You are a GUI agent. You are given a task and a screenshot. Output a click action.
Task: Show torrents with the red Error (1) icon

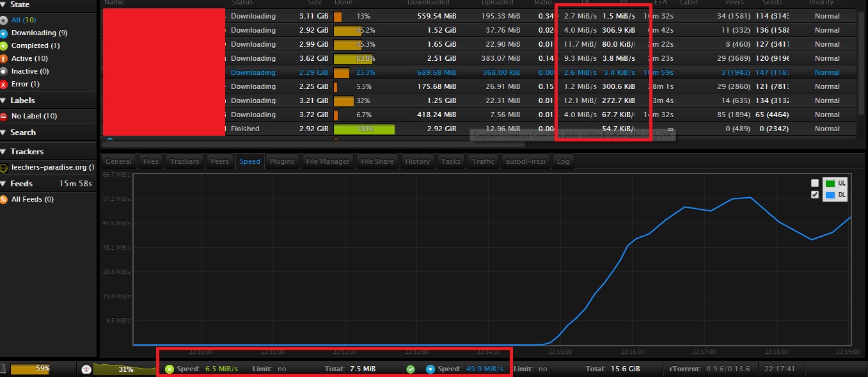click(4, 84)
